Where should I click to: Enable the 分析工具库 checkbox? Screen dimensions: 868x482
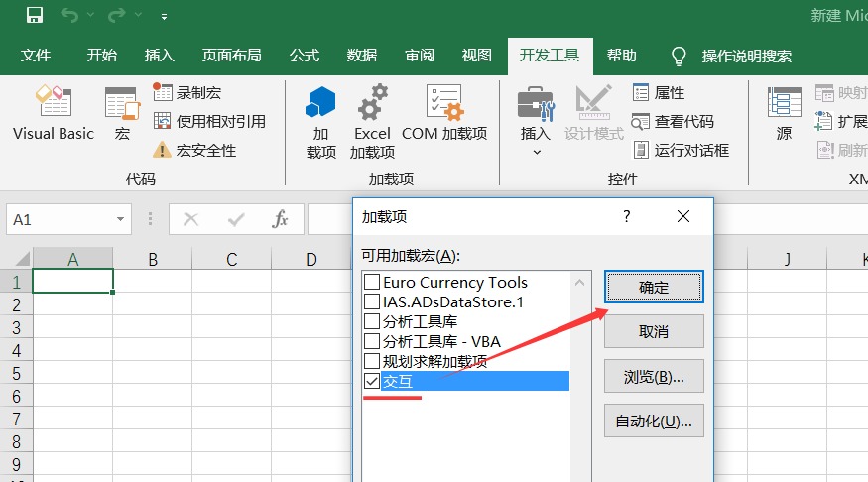click(372, 321)
